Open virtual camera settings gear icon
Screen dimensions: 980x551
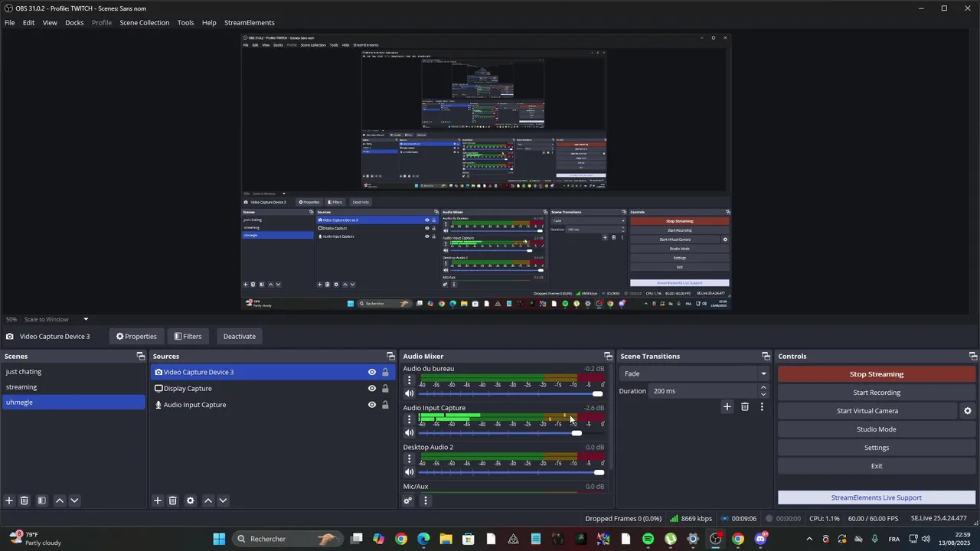pos(968,411)
